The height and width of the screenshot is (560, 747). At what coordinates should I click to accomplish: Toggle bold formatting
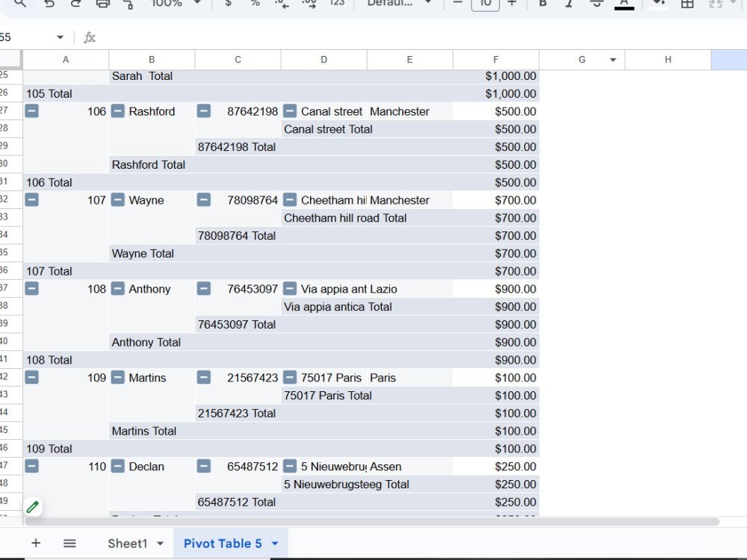(542, 3)
